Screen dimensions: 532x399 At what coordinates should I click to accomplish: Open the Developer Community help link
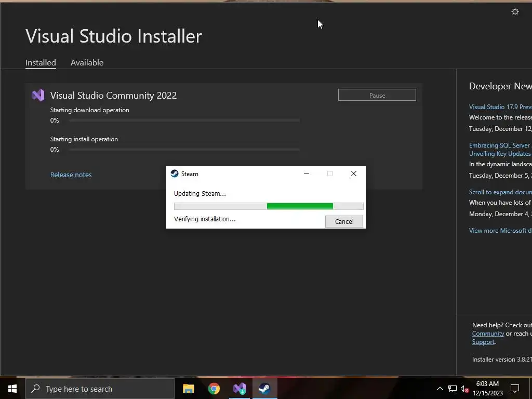click(488, 334)
